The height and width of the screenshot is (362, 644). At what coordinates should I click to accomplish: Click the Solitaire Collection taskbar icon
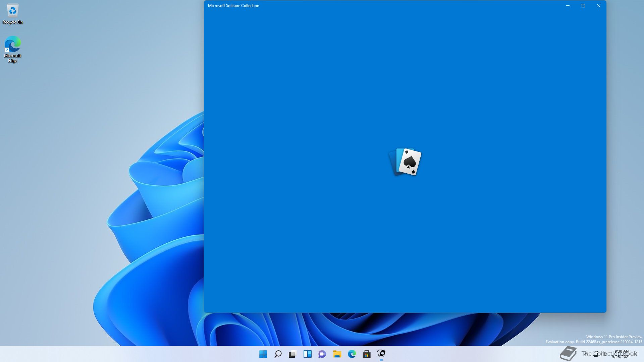pyautogui.click(x=381, y=354)
